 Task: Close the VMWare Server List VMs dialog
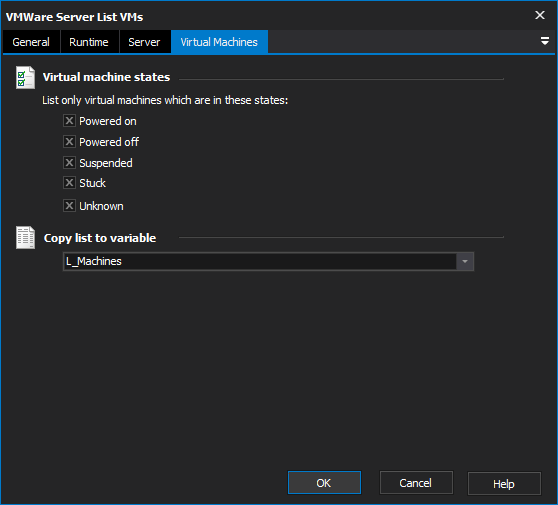pyautogui.click(x=539, y=15)
